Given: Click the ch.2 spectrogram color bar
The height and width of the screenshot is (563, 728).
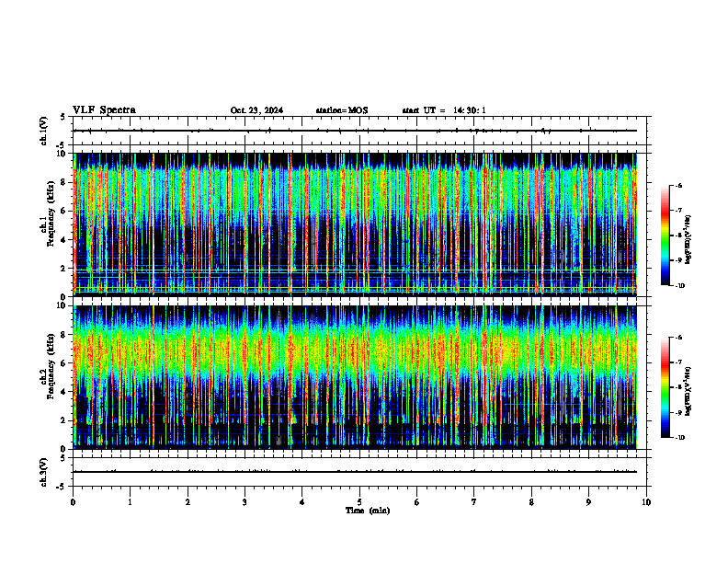Looking at the screenshot, I should [665, 387].
